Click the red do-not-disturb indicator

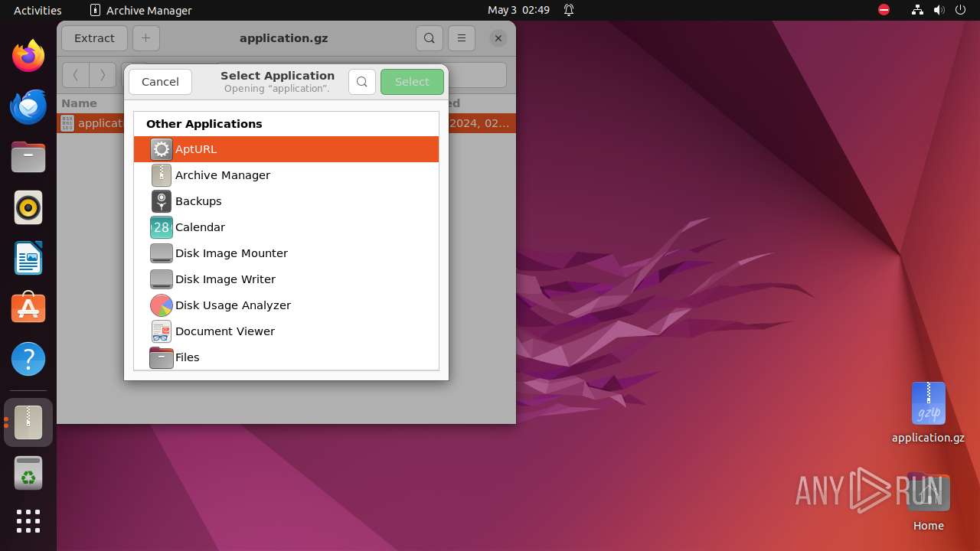coord(884,10)
